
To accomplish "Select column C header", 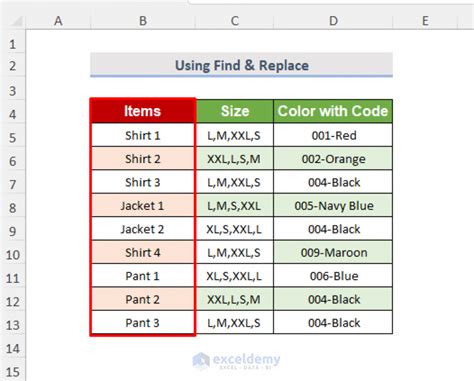I will 234,21.
